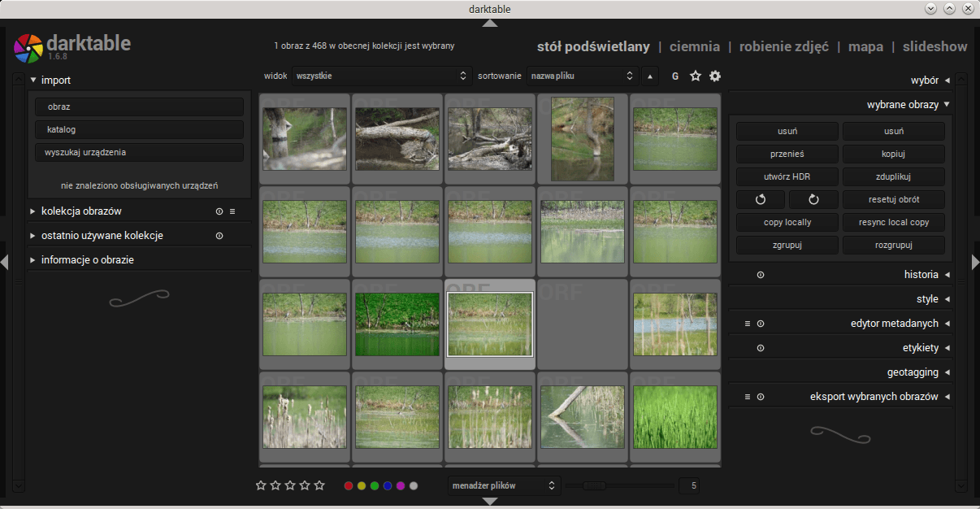Click the darktable logo icon
This screenshot has height=509, width=980.
click(28, 47)
